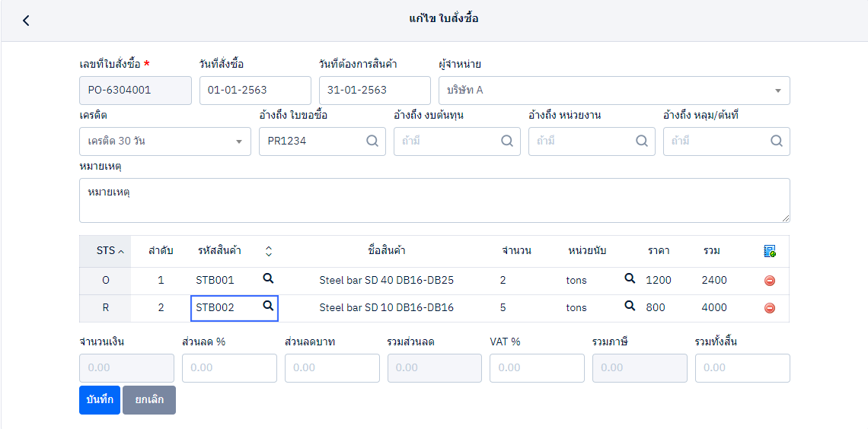The image size is (868, 429).
Task: Click total cell 4000
Action: (714, 307)
